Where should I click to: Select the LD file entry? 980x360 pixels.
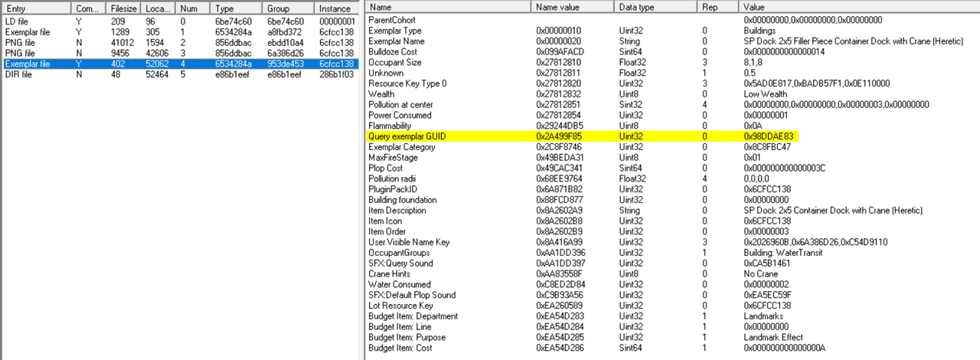(x=178, y=21)
